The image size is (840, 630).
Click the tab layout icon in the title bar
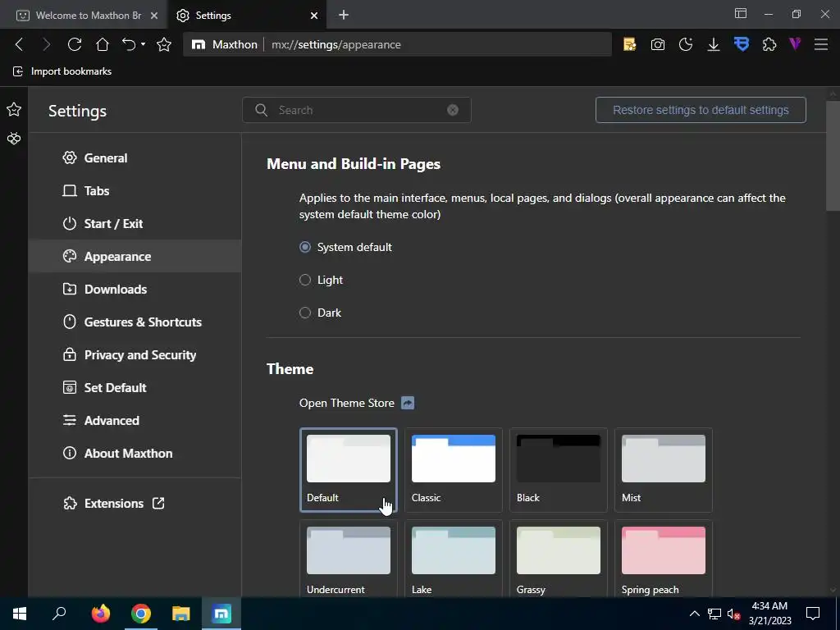coord(741,14)
